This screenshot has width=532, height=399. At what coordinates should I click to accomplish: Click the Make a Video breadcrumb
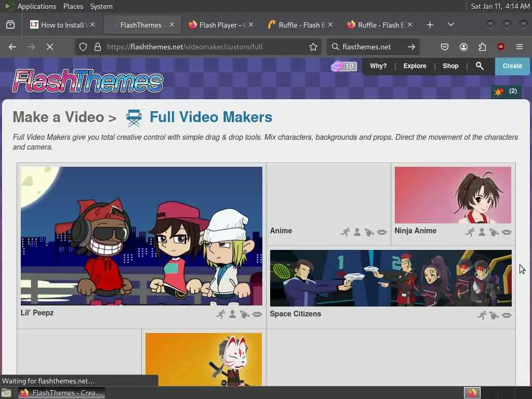click(58, 117)
